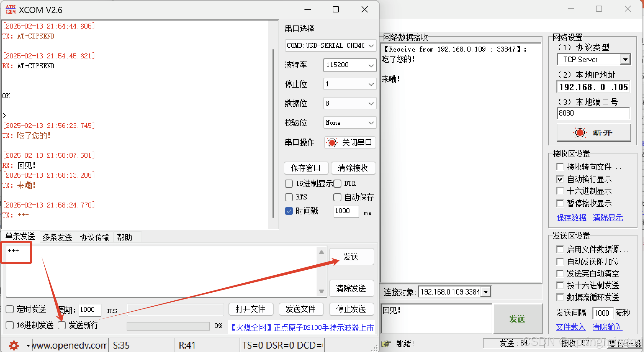Open the 连接对象 connection target dropdown
This screenshot has height=352, width=644.
(x=486, y=292)
